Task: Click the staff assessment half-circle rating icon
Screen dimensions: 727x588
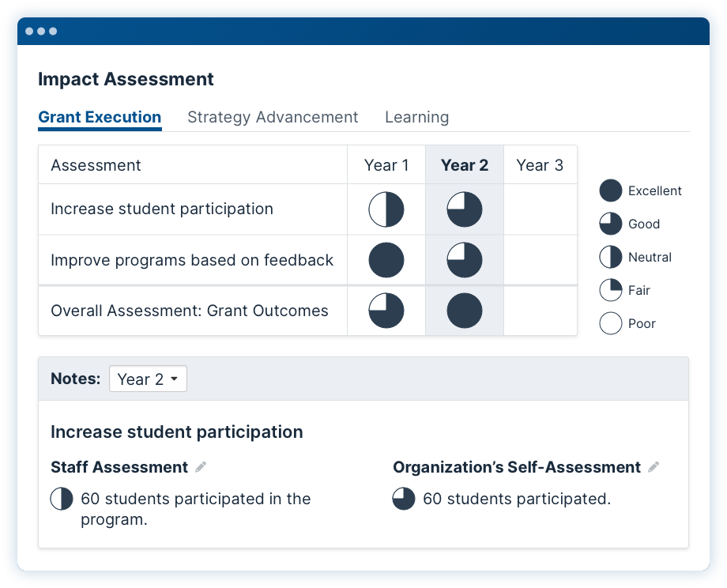Action: point(62,499)
